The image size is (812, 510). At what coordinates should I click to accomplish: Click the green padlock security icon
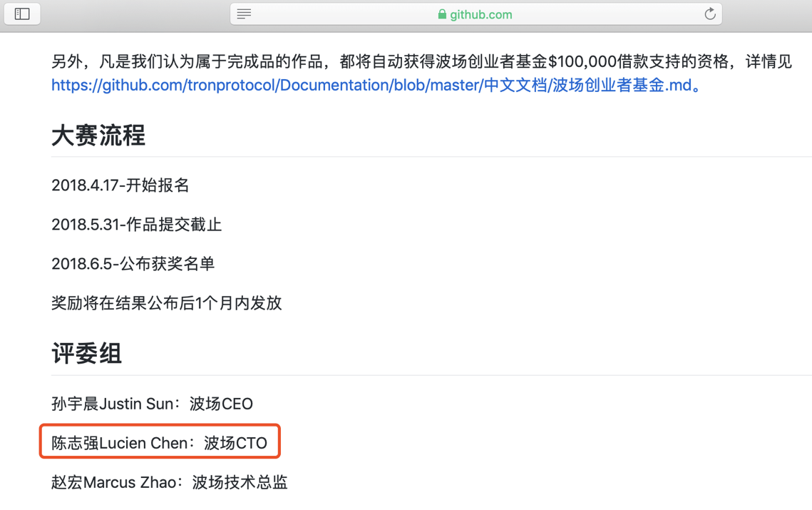[x=442, y=14]
